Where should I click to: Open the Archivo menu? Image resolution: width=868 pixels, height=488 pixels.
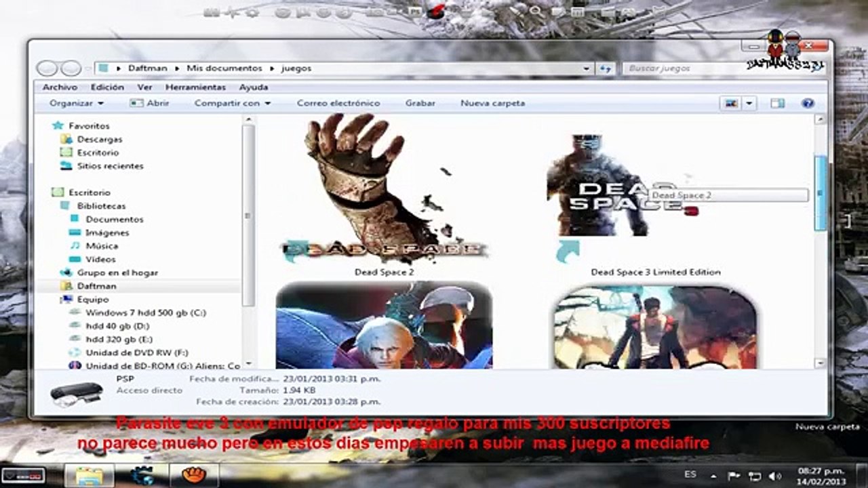pos(60,87)
